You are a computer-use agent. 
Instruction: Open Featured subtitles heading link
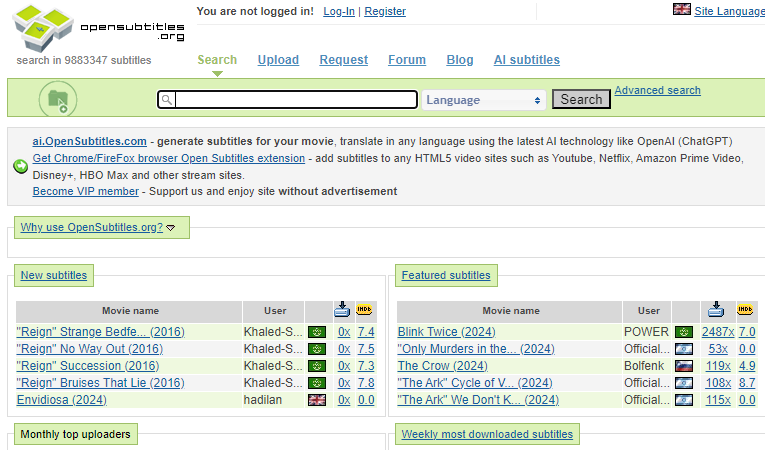(446, 275)
